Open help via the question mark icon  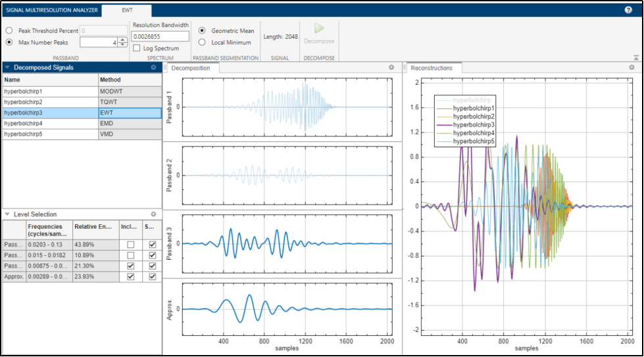[628, 10]
